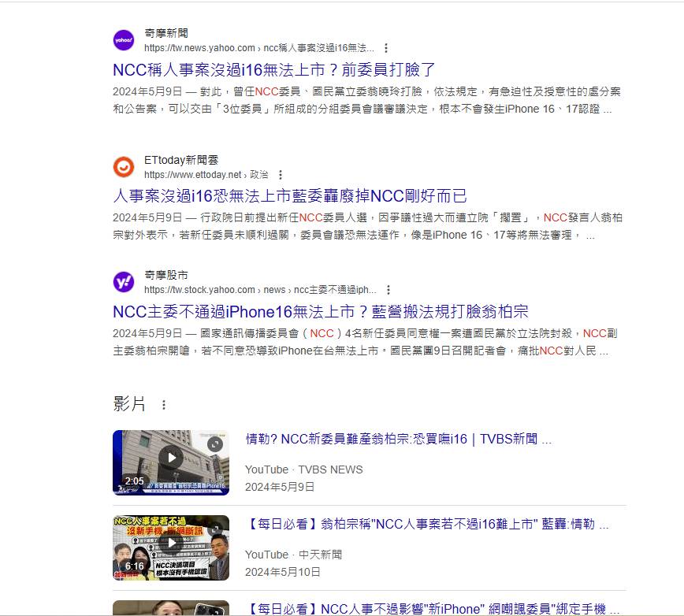Click the 奇摩新聞 site name
Screen dimensions: 684x616
point(166,33)
